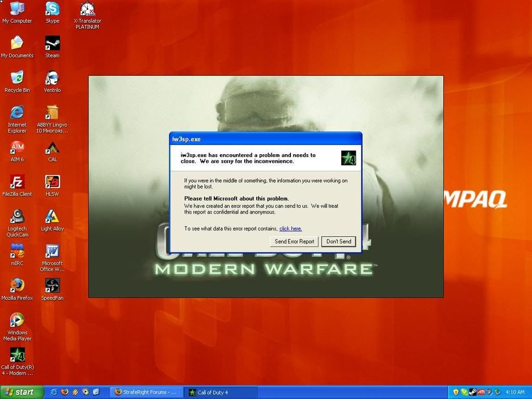Select the Call of Duty 4 taskbar button
The image size is (532, 399).
click(x=220, y=392)
